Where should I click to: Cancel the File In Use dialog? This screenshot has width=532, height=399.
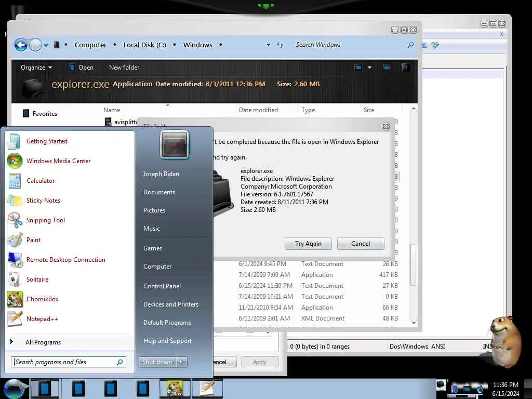pos(361,244)
